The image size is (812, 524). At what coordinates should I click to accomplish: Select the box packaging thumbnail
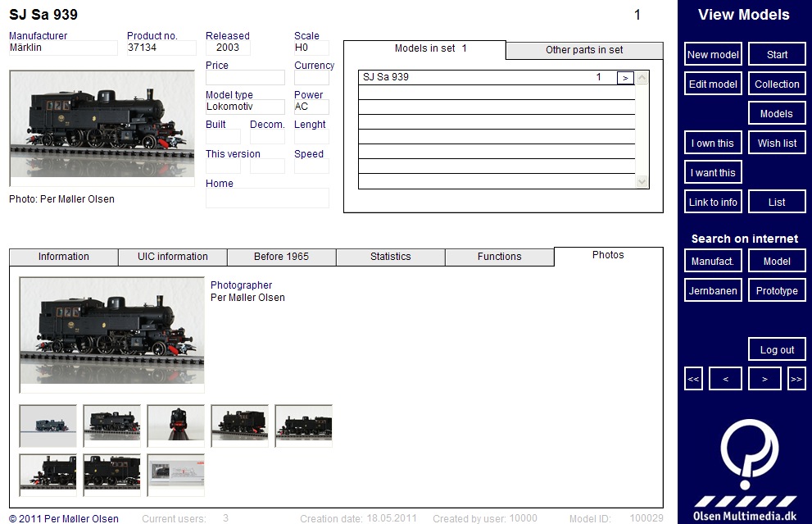[175, 476]
